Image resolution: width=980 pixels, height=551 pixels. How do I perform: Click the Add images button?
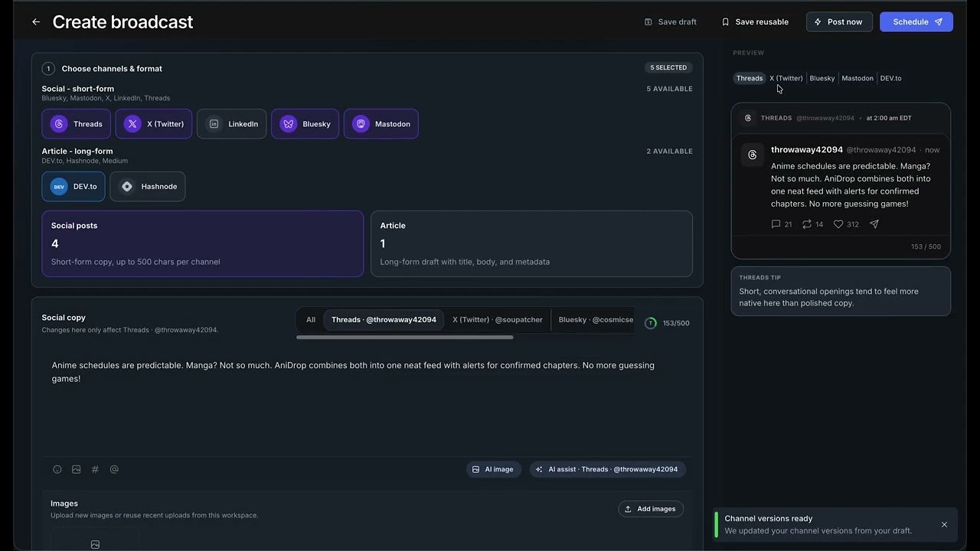[651, 509]
